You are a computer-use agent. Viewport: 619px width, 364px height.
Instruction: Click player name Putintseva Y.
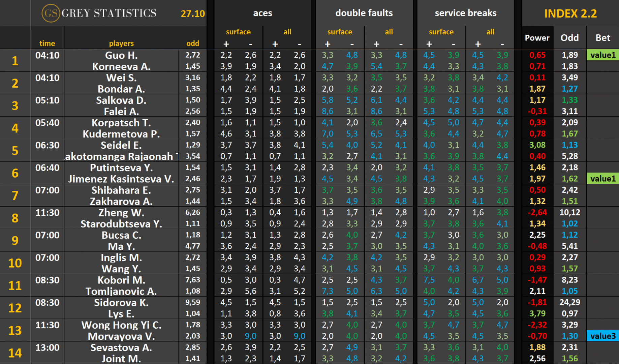pos(121,168)
